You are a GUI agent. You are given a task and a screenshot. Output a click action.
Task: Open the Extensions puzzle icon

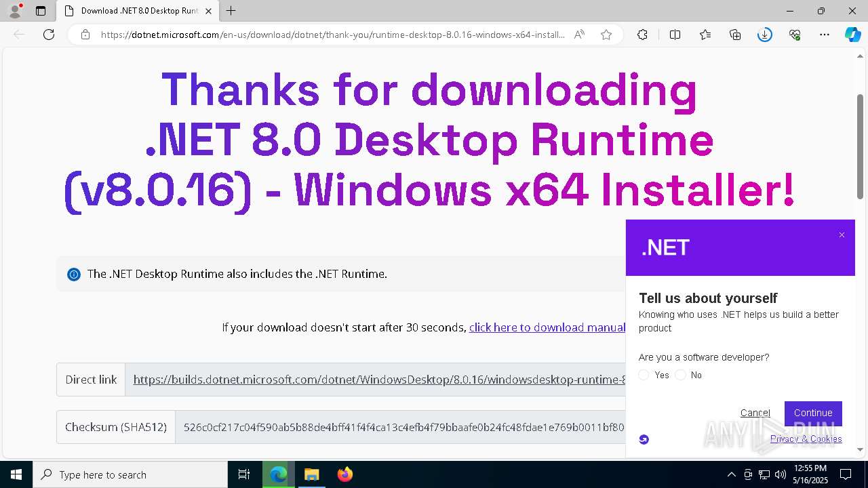point(642,35)
